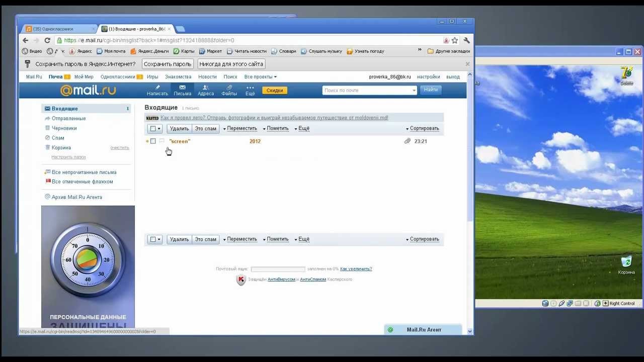This screenshot has height=362, width=644.
Task: Click the @mail.ru logo
Action: (x=88, y=90)
